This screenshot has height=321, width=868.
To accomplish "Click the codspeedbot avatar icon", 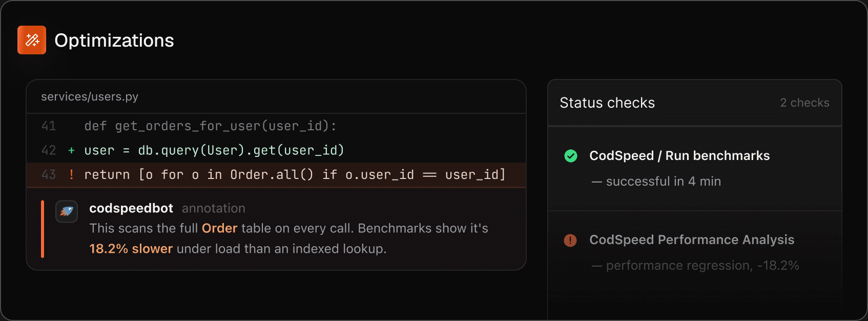I will click(x=67, y=211).
